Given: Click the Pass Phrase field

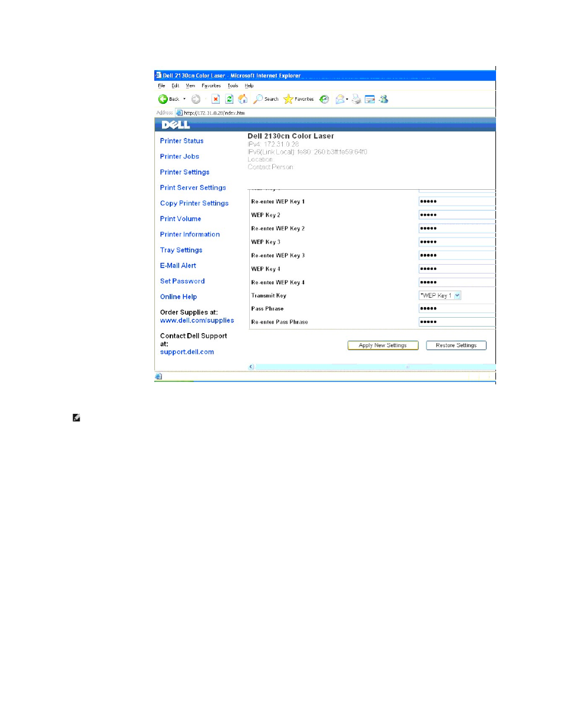Looking at the screenshot, I should point(457,308).
